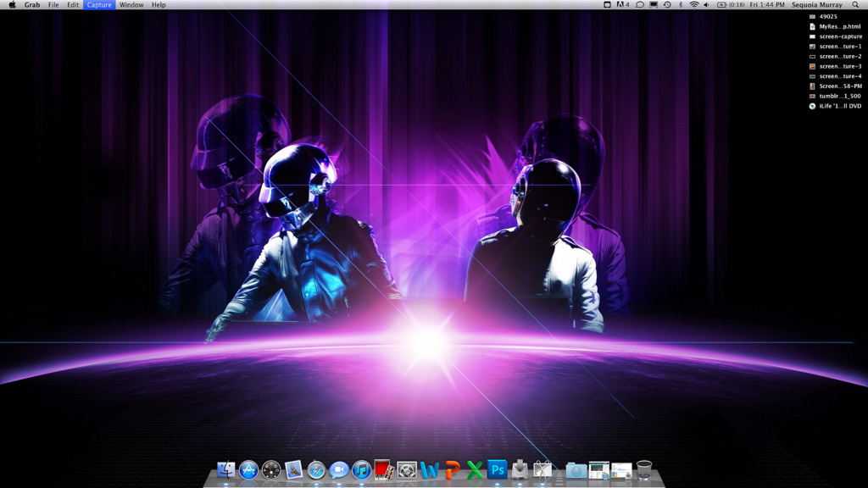
Task: Open the displays menu bar icon
Action: point(654,4)
